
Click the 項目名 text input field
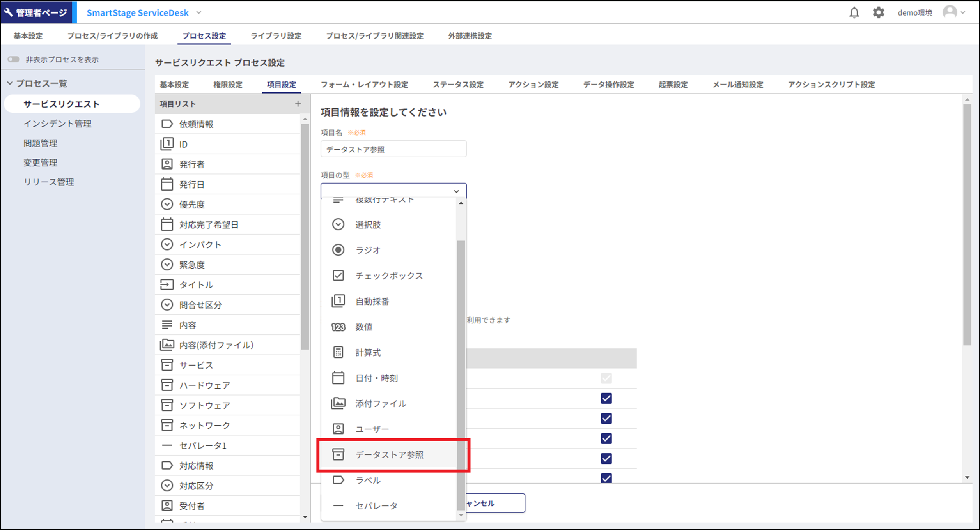coord(393,149)
